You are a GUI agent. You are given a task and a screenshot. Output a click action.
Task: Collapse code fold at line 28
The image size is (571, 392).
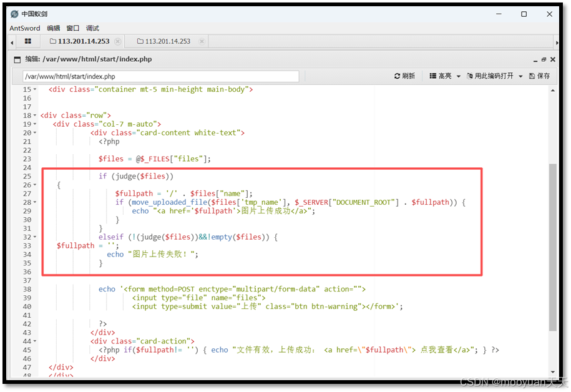point(35,202)
